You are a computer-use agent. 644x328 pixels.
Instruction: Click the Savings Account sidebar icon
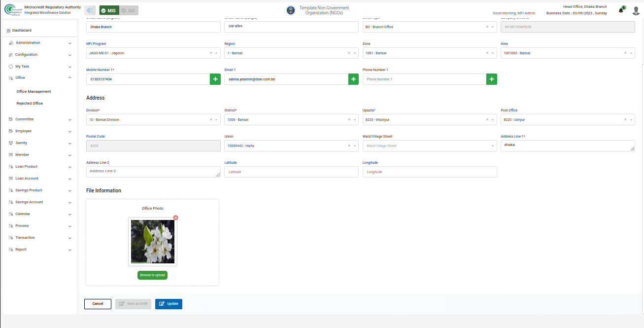(x=11, y=202)
